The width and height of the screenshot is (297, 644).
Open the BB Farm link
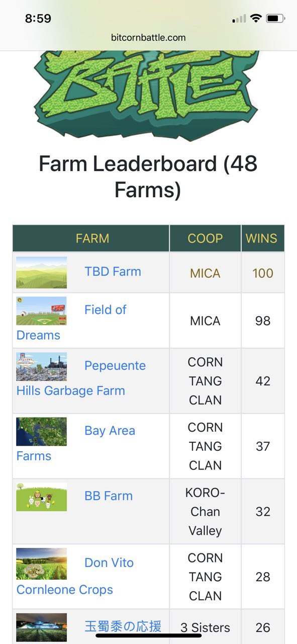[x=109, y=496]
